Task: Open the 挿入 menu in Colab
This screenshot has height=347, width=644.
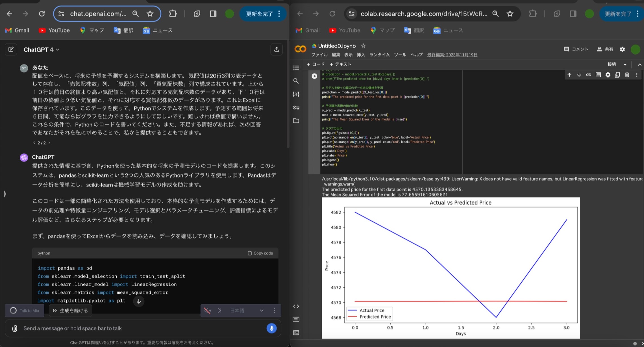Action: point(361,55)
